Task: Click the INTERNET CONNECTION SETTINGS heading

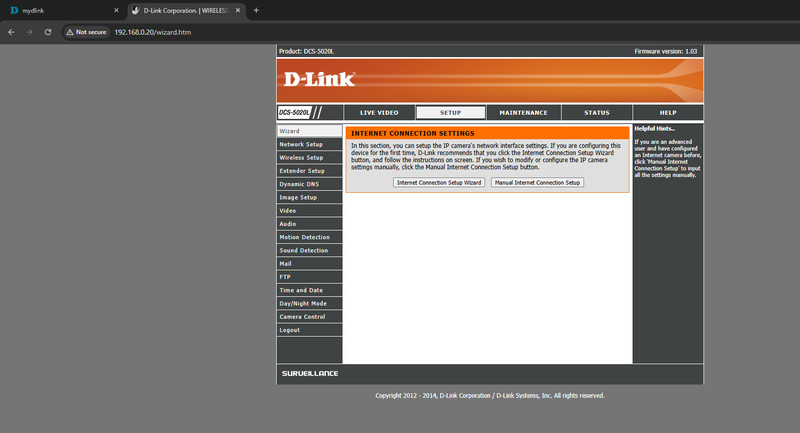Action: [x=413, y=134]
